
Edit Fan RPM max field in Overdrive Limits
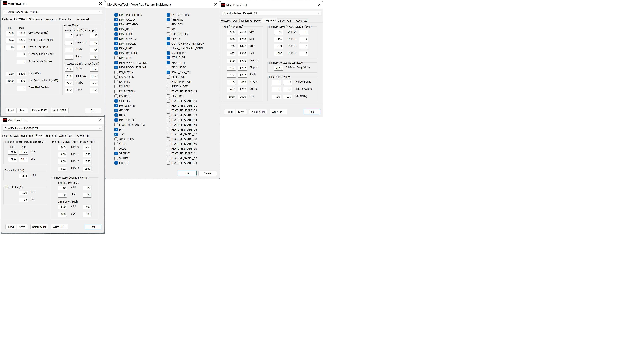point(21,73)
